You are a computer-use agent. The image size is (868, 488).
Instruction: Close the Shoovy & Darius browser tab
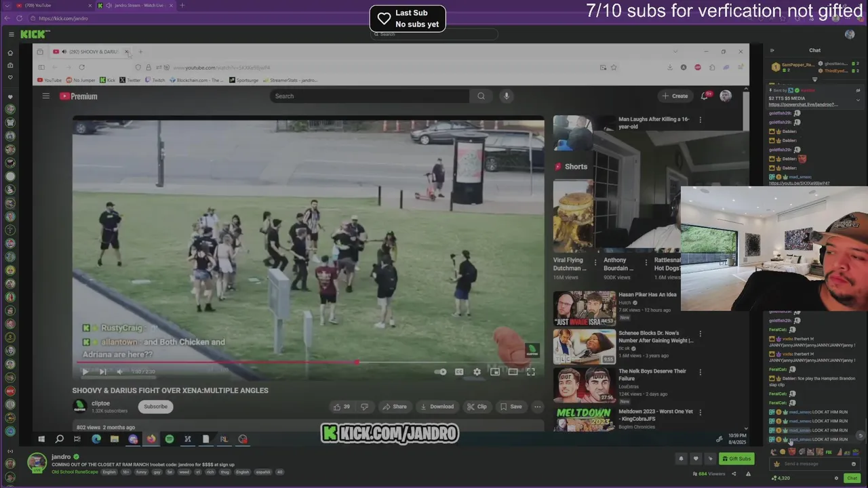126,52
